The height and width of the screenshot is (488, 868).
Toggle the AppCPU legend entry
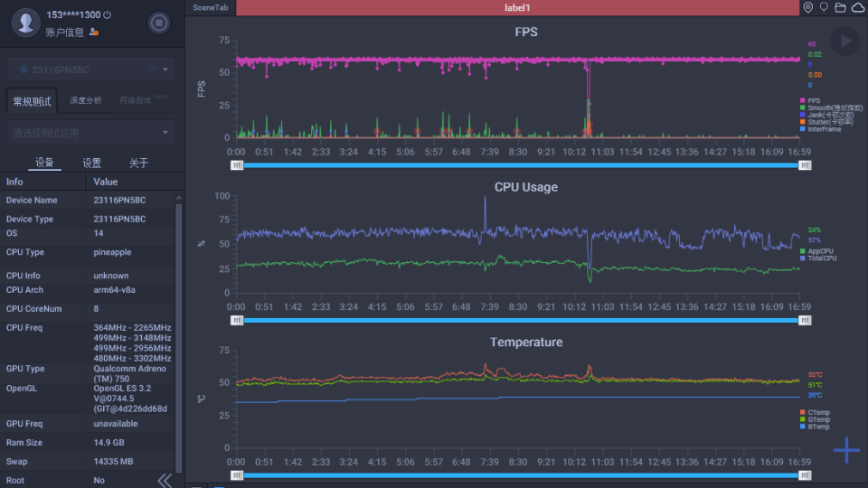816,251
